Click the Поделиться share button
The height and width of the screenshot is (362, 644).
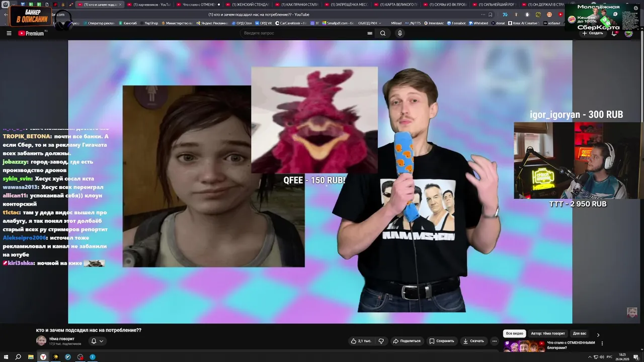(407, 341)
